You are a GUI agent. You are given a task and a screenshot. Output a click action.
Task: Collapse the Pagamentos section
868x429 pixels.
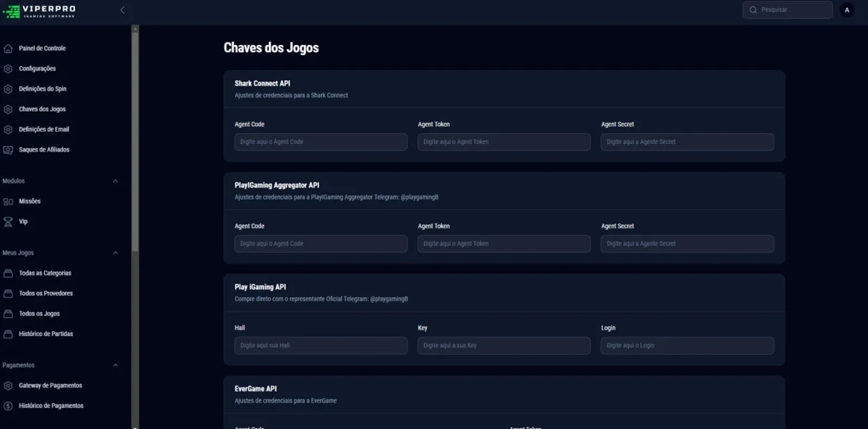(x=115, y=365)
